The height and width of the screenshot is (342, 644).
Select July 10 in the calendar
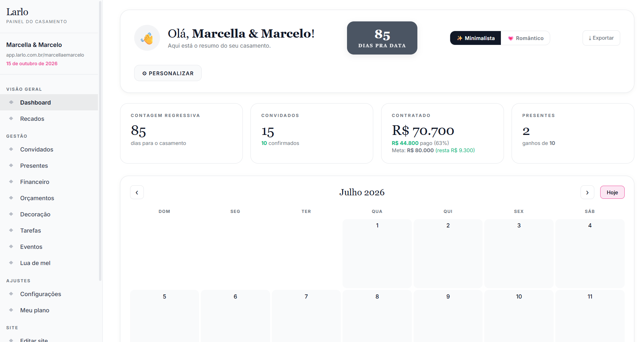pos(519,316)
